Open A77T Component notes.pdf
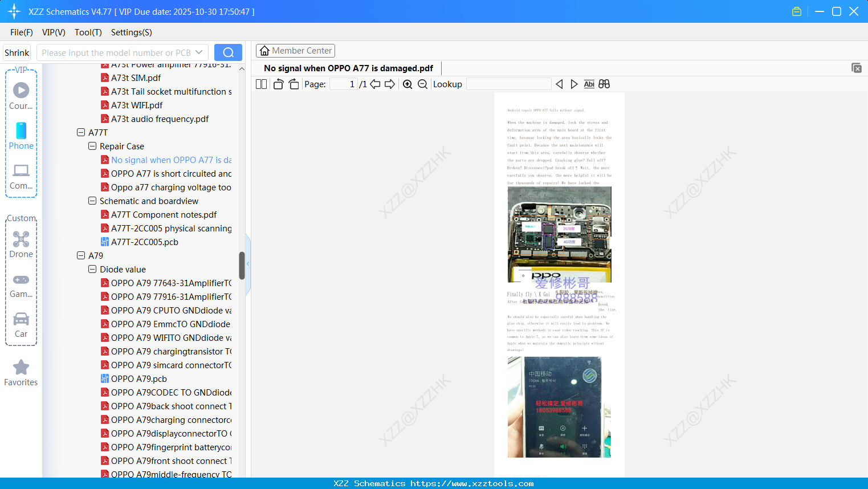The height and width of the screenshot is (489, 868). coord(164,214)
